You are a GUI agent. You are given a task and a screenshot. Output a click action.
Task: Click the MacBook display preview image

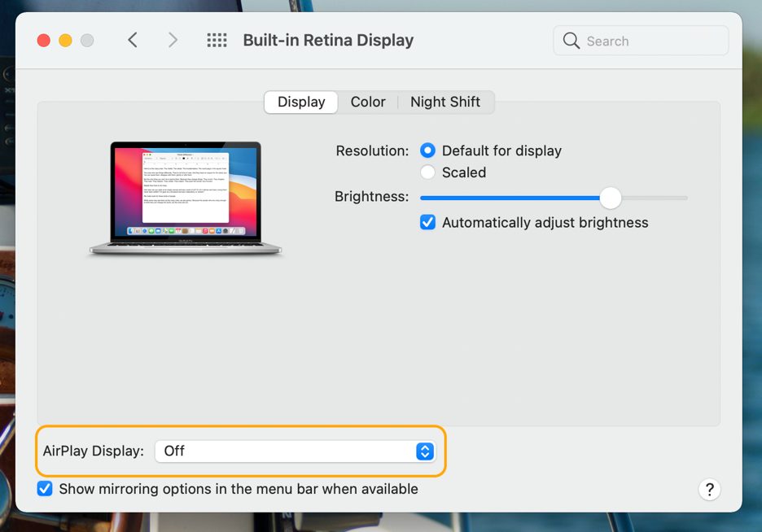tap(186, 198)
